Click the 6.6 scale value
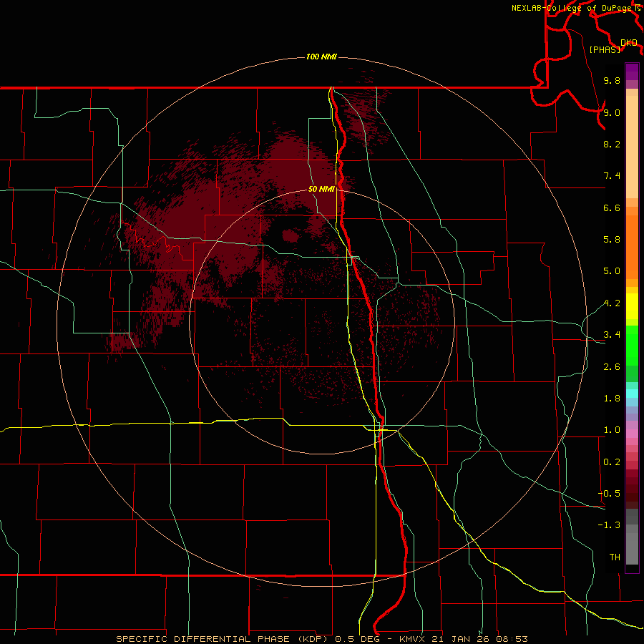644x644 pixels. coord(612,208)
